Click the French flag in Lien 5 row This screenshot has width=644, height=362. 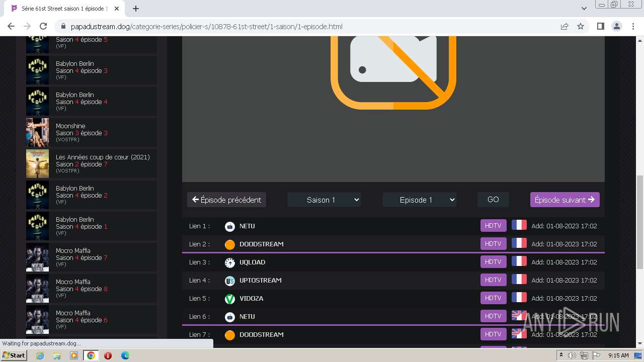519,298
